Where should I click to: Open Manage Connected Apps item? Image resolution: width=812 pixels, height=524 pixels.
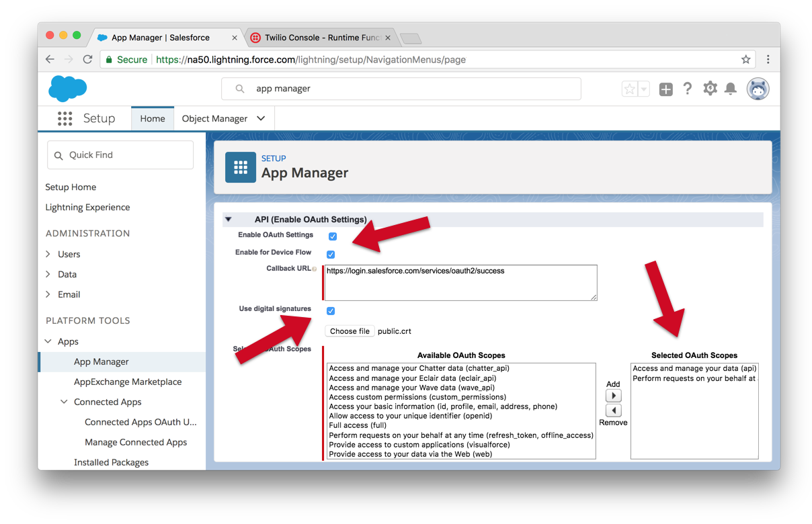pyautogui.click(x=136, y=442)
